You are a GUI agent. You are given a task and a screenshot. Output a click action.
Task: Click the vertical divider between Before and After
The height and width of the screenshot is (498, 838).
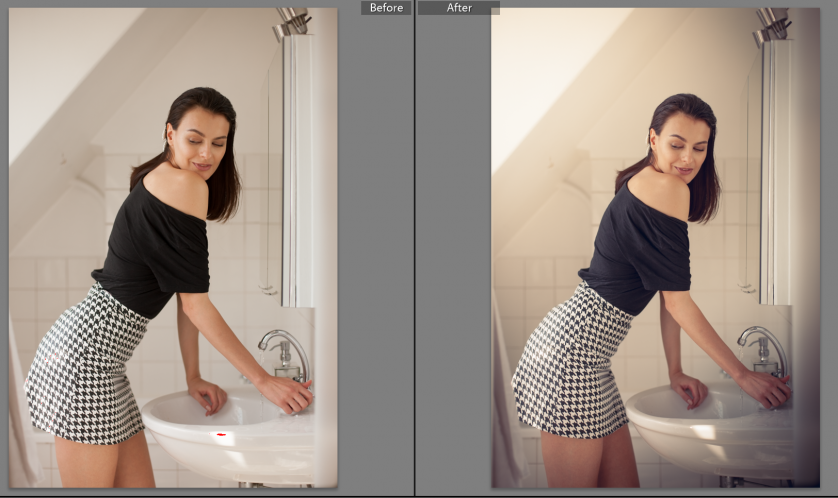414,250
